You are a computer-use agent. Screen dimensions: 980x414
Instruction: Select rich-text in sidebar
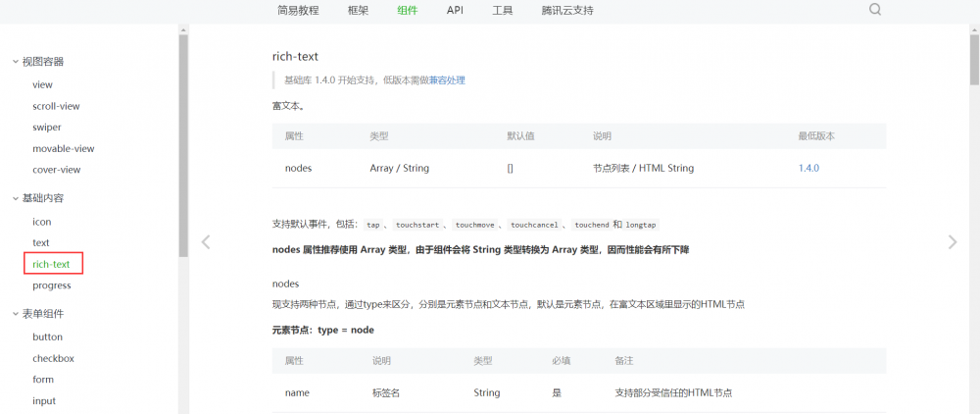[x=51, y=264]
